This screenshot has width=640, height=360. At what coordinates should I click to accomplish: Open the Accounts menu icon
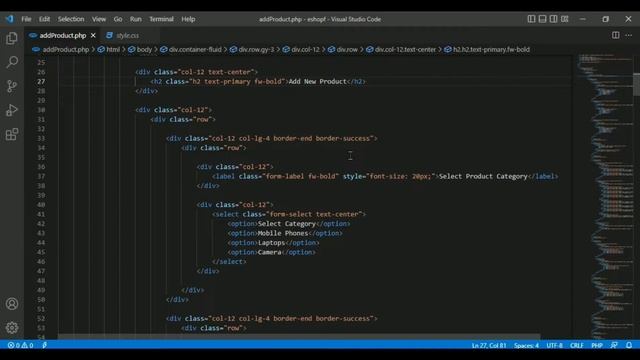click(12, 304)
